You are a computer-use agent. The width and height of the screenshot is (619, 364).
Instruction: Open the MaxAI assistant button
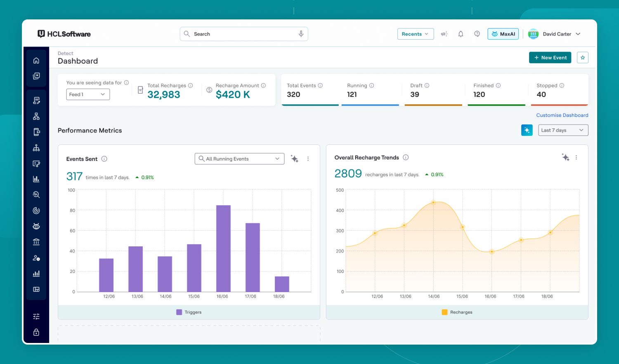(503, 34)
